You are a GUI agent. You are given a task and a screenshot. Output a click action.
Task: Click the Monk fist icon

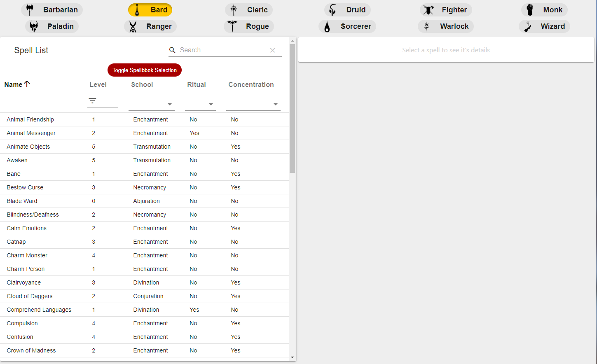tap(530, 10)
